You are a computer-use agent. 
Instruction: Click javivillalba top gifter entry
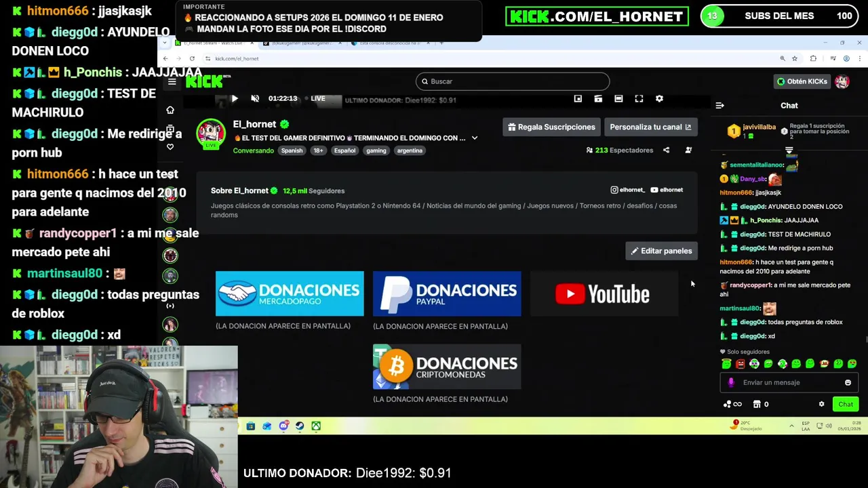point(752,131)
